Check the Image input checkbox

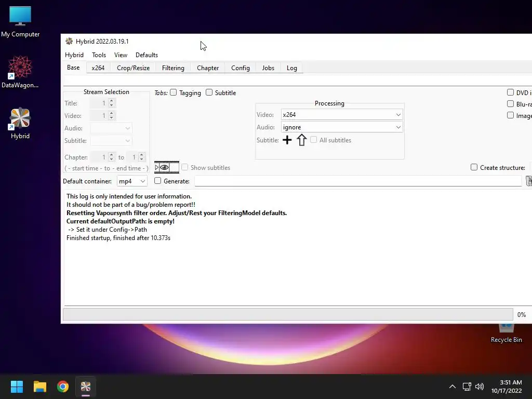pyautogui.click(x=510, y=115)
